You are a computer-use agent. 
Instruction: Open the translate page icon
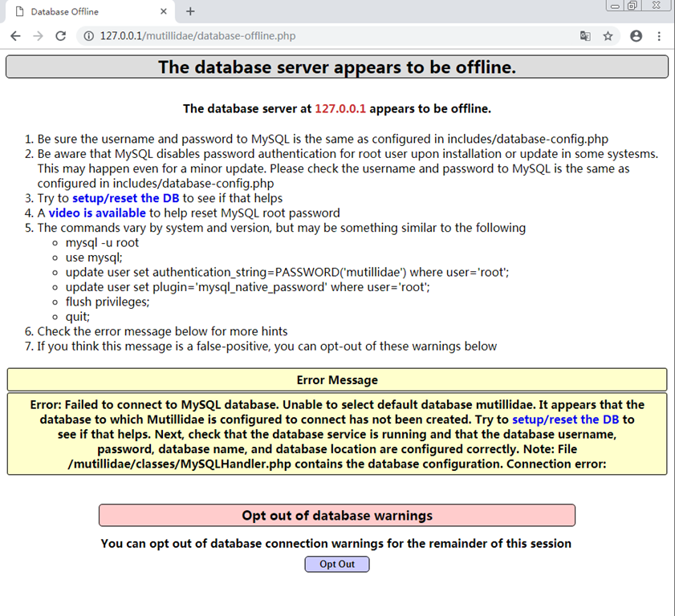[585, 36]
